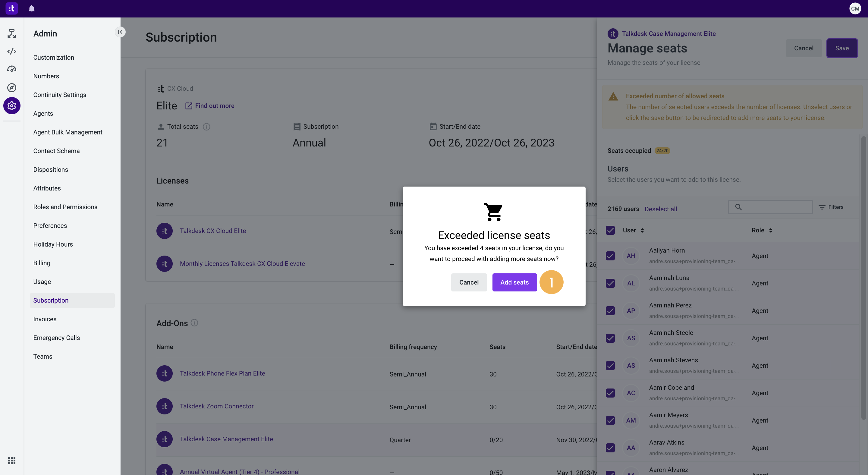
Task: Click Add seats in the dialog
Action: 514,282
